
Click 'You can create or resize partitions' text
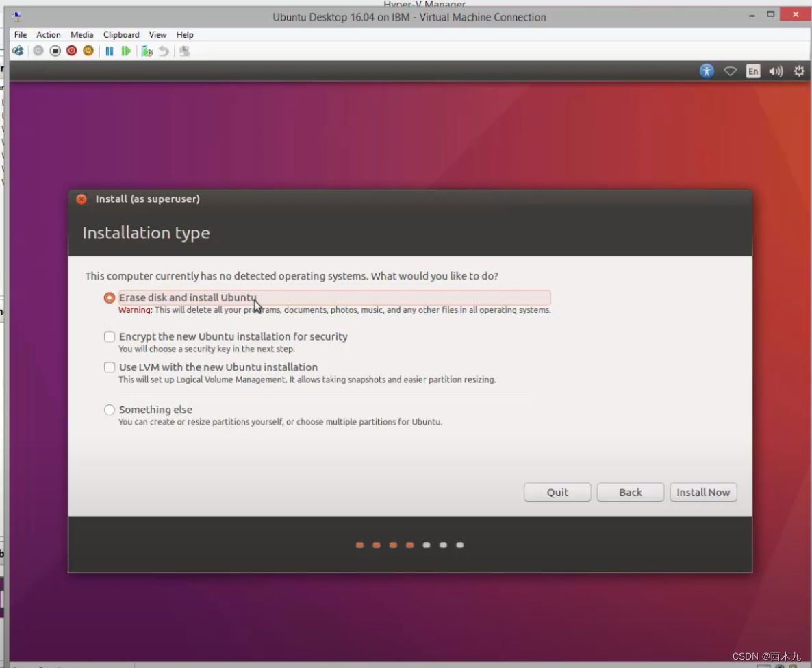(x=280, y=422)
